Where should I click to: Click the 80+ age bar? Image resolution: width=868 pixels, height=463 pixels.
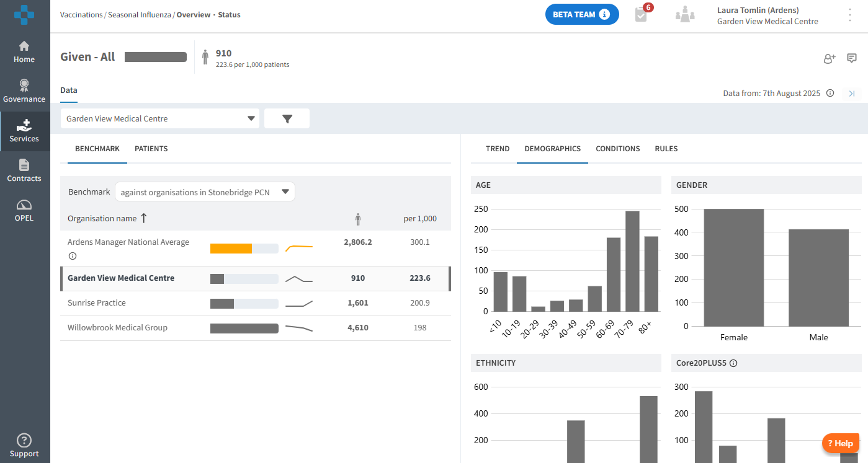[x=651, y=274]
